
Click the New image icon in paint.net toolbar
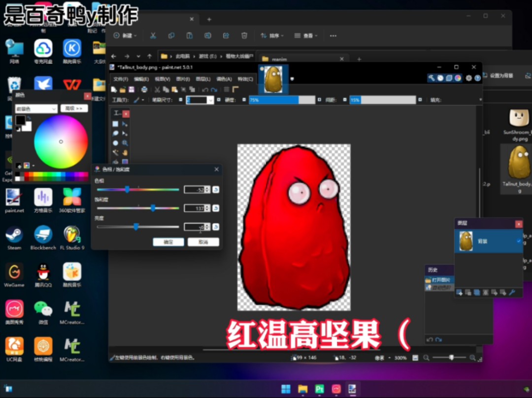[114, 90]
